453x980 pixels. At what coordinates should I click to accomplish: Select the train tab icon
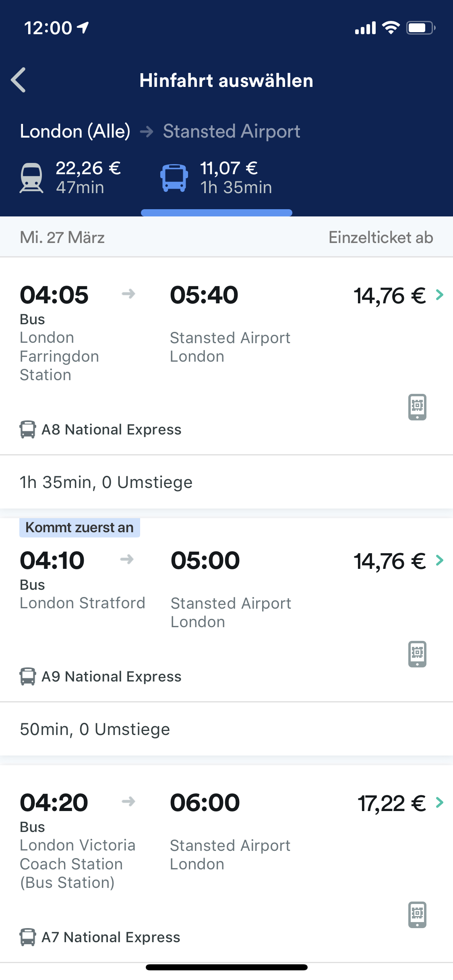(x=31, y=178)
